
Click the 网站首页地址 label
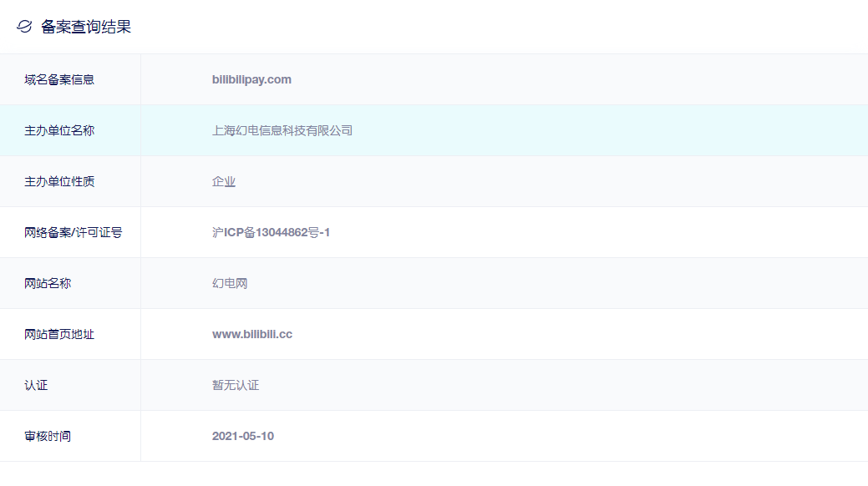(x=59, y=334)
